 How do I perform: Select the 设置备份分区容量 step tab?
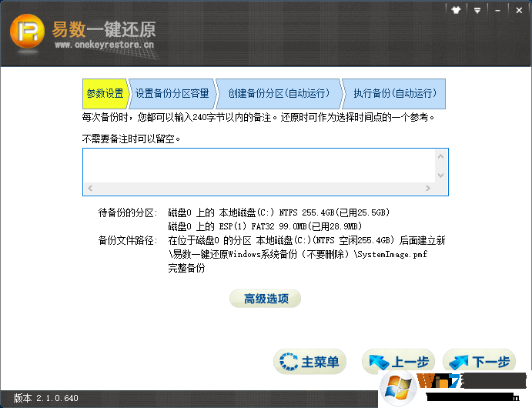172,94
